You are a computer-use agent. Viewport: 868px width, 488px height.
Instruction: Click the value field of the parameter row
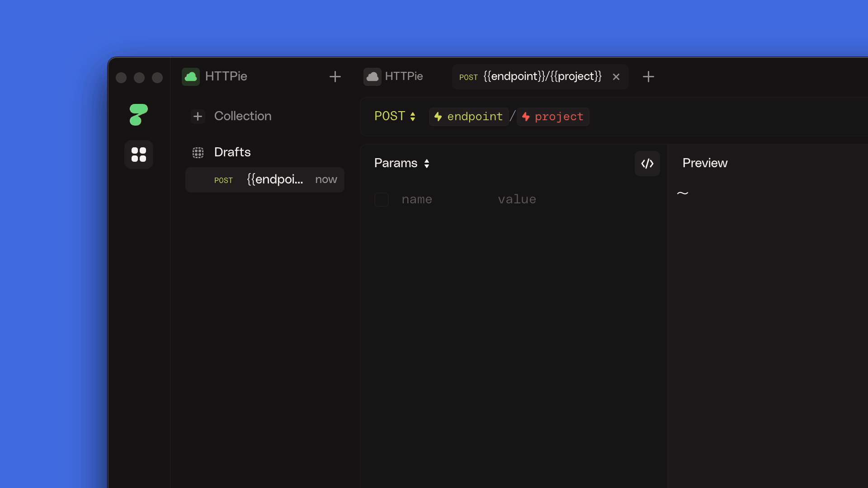[517, 199]
